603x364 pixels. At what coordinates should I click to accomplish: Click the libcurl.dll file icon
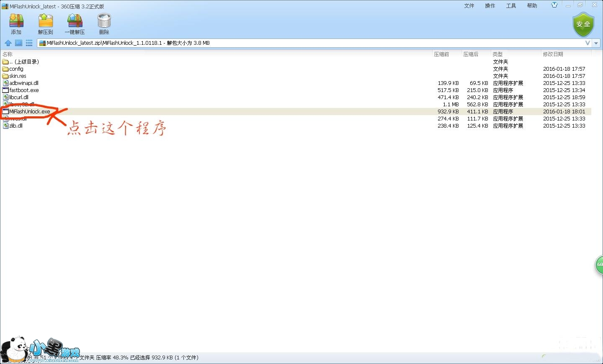[5, 97]
